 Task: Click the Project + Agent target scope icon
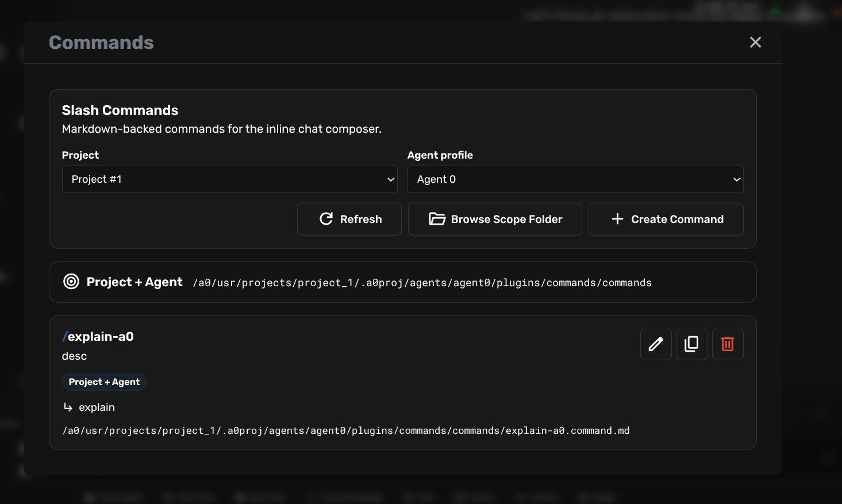[x=71, y=282]
